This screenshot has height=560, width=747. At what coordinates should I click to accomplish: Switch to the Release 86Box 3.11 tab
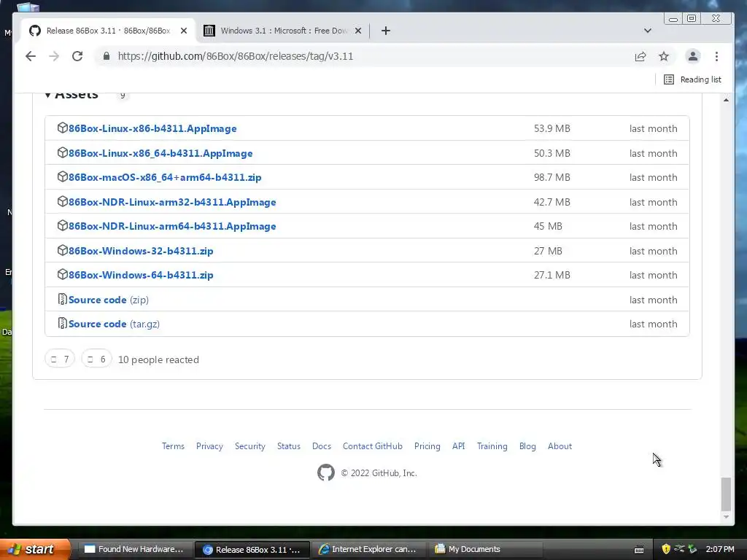click(x=108, y=31)
